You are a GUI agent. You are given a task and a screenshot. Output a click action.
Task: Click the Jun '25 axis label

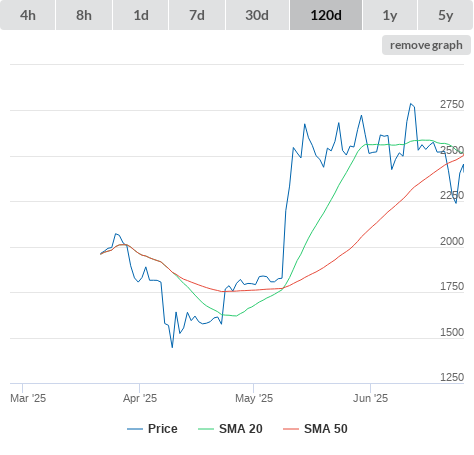pyautogui.click(x=370, y=398)
